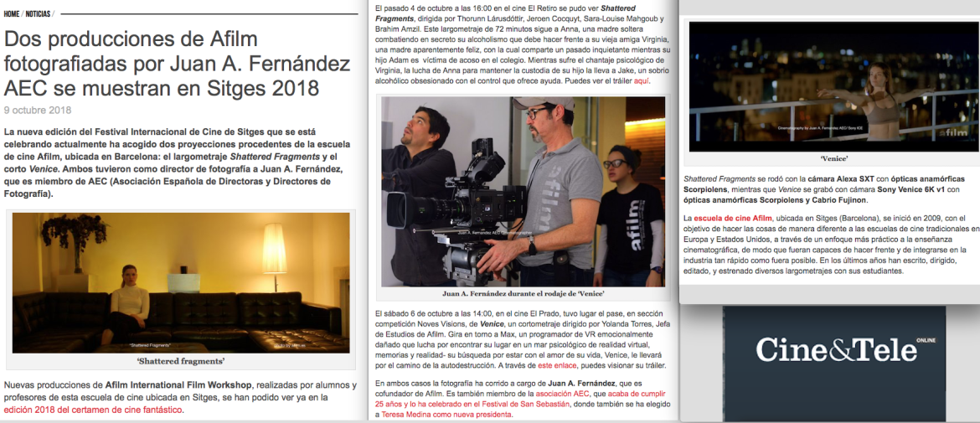Open 'este enlace' to the Venice trailer
This screenshot has height=423, width=980.
(x=558, y=365)
